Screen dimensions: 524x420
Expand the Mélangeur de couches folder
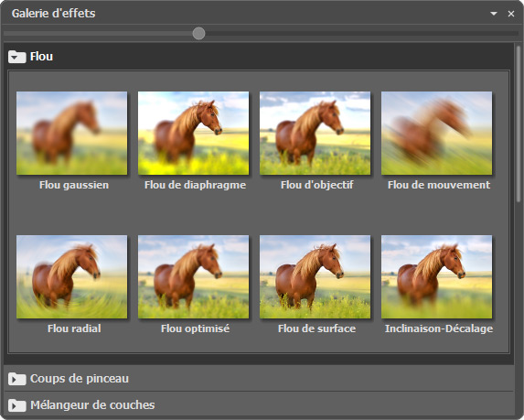click(x=17, y=405)
